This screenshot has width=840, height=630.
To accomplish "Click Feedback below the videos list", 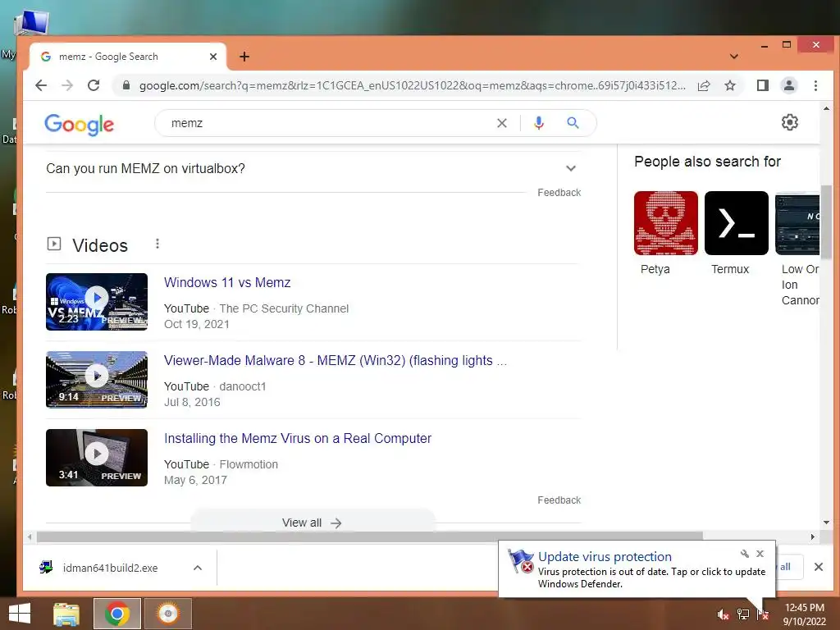I will (x=559, y=500).
